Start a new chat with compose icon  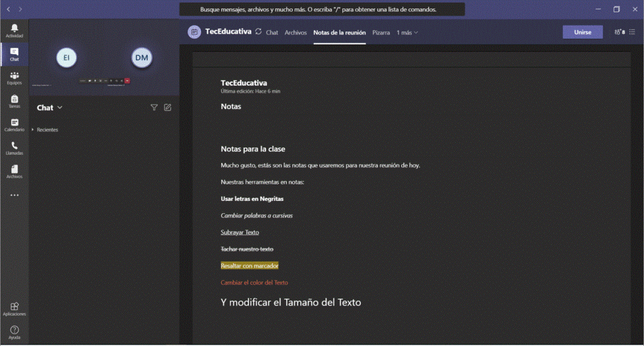[x=167, y=108]
